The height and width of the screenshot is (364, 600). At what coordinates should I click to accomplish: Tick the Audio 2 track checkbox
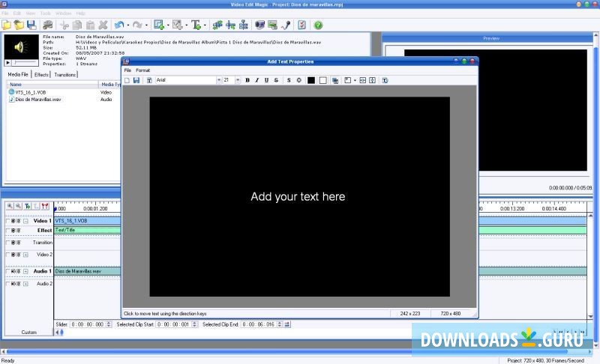pos(7,284)
